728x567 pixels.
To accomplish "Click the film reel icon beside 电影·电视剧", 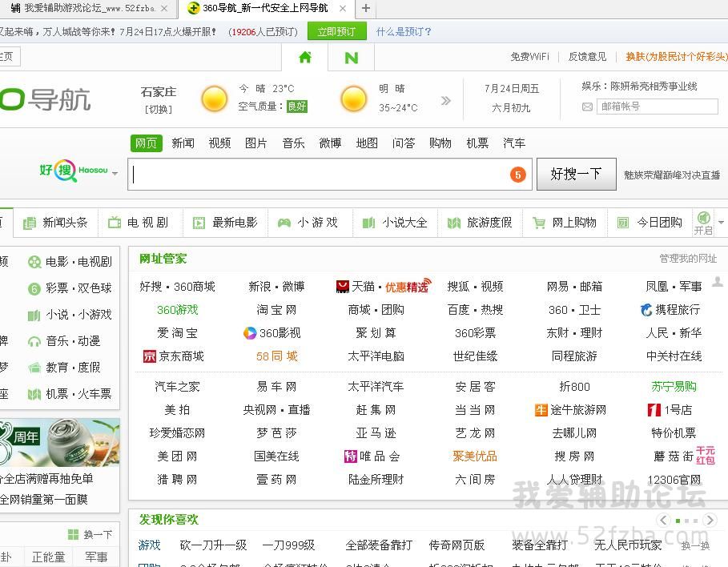I will pos(34,263).
